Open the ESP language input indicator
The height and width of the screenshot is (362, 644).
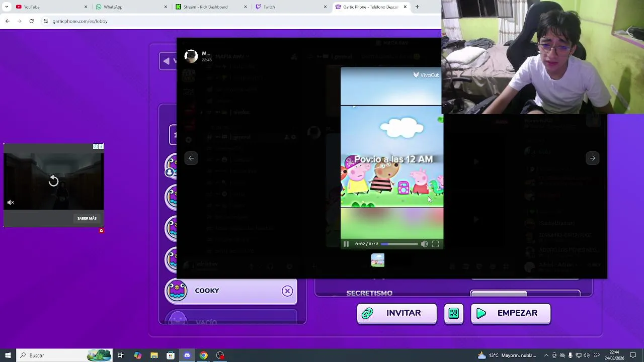pos(596,355)
